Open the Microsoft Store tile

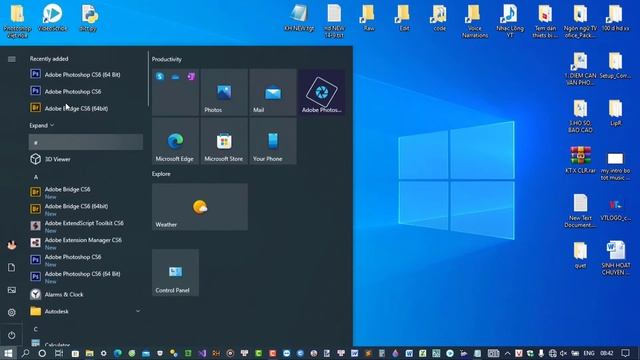[x=224, y=141]
